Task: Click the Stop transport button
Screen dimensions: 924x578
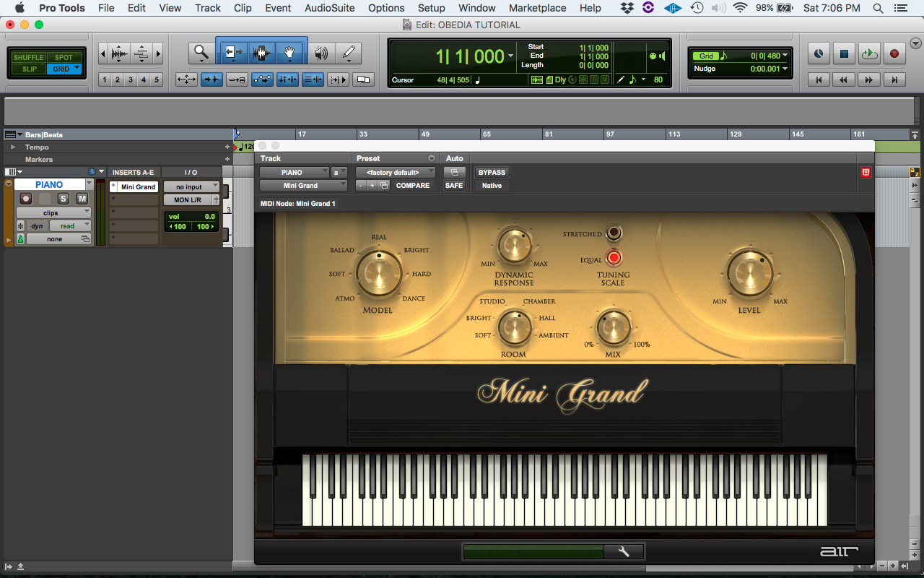Action: tap(844, 53)
